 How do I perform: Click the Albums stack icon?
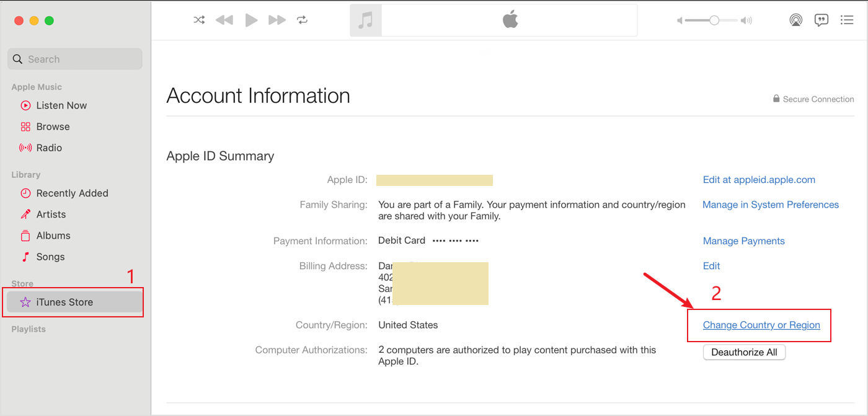click(25, 236)
